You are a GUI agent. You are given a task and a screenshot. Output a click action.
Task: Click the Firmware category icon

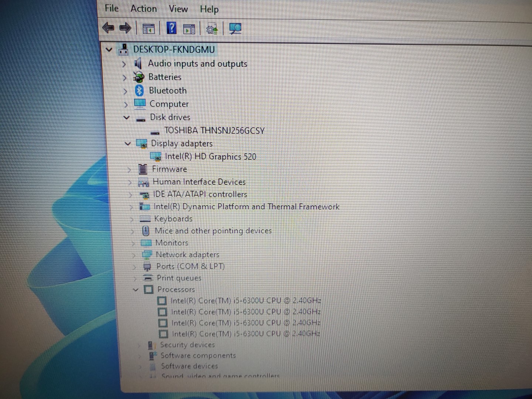143,169
